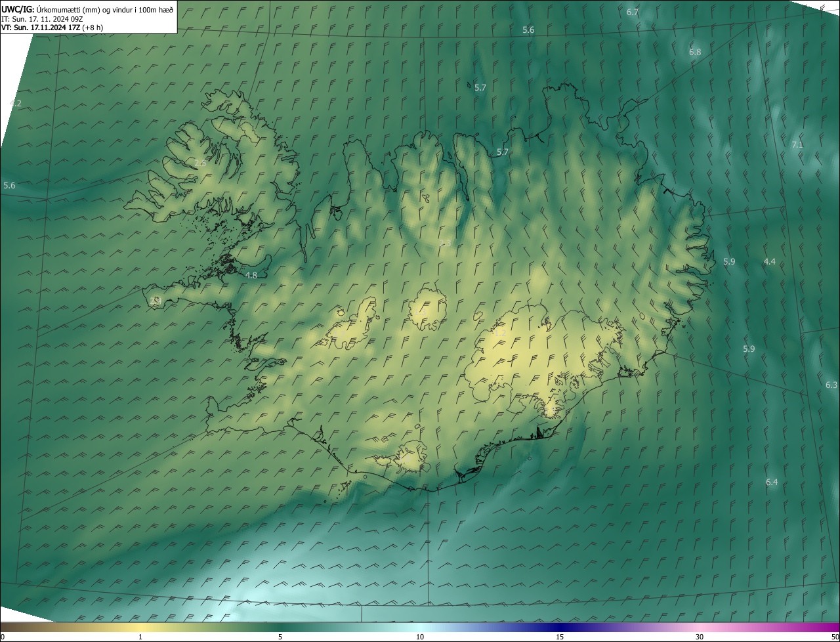Click the 2.6 value label over the Westfjords
This screenshot has height=642, width=840.
point(200,163)
